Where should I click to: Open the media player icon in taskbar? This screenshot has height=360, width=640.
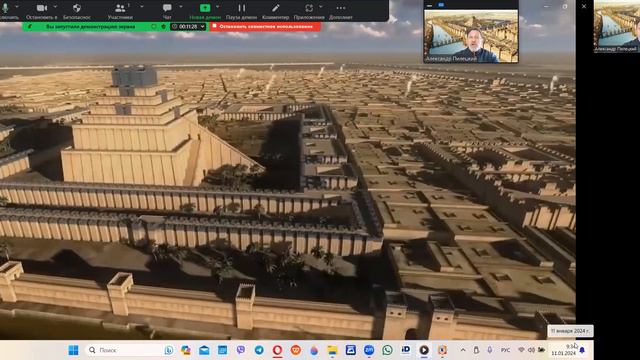pyautogui.click(x=424, y=350)
